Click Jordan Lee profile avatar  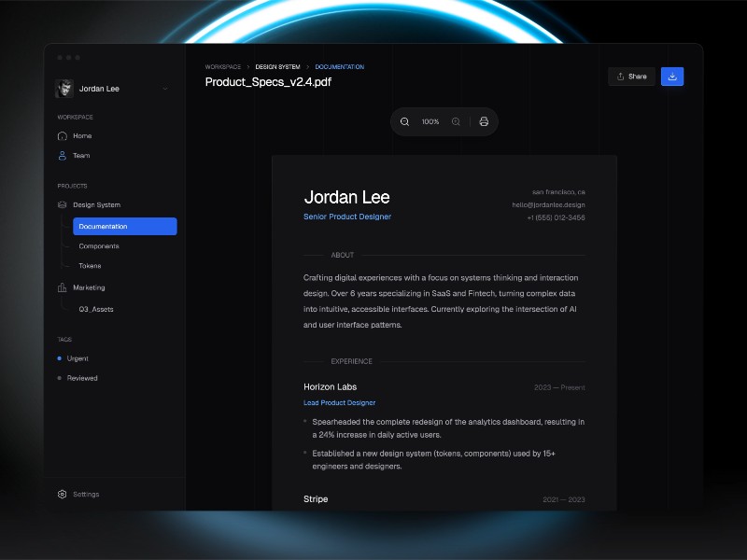64,89
